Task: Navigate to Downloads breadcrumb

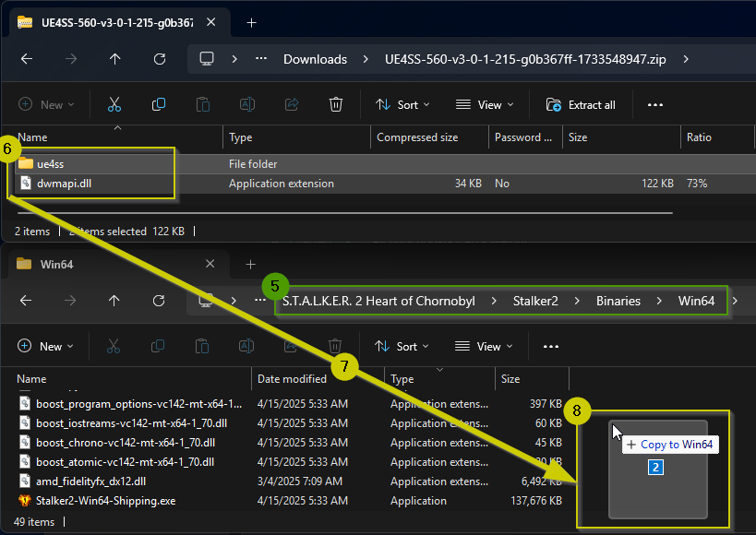Action: [316, 59]
